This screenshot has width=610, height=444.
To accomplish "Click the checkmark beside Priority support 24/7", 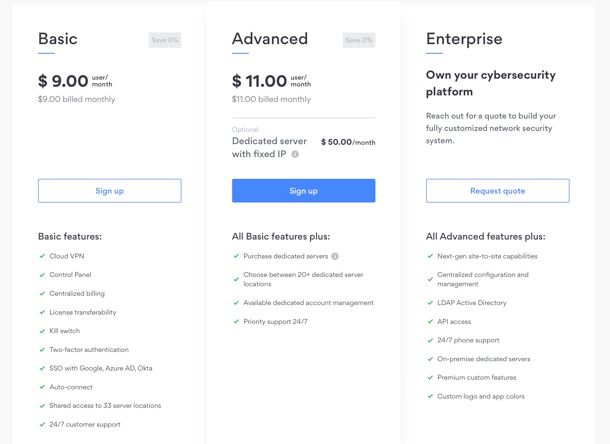I will coord(236,321).
